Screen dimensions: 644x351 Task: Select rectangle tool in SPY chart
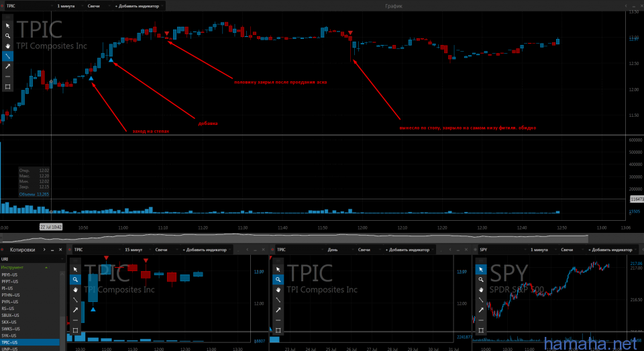[x=481, y=330]
